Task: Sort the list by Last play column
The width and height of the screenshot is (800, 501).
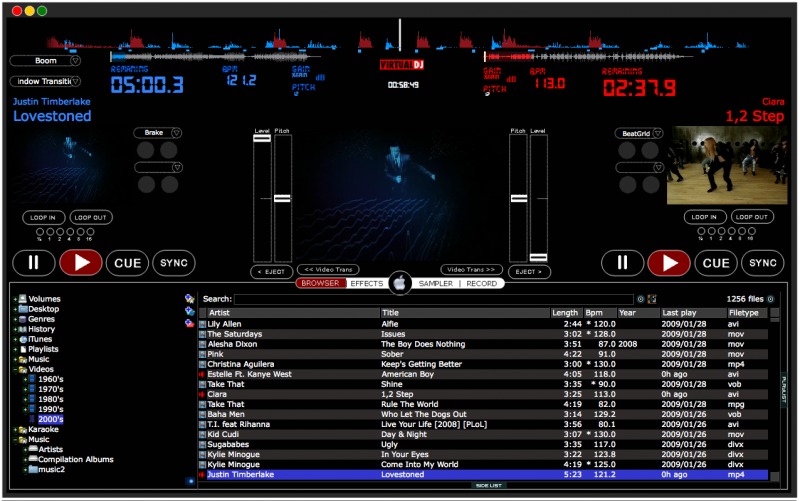Action: (694, 313)
